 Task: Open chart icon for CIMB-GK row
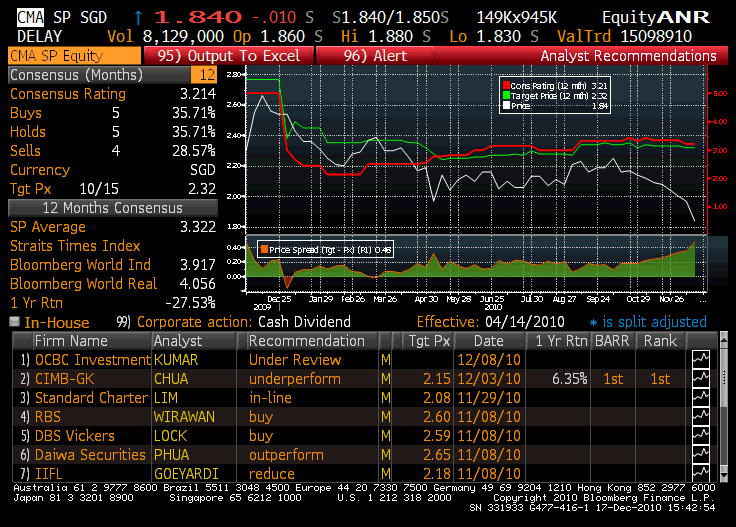point(701,379)
